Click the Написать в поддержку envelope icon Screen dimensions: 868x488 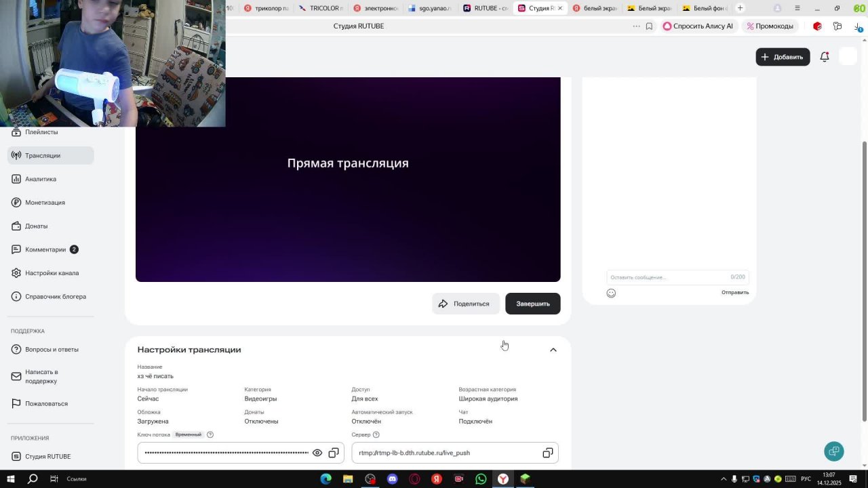(16, 376)
